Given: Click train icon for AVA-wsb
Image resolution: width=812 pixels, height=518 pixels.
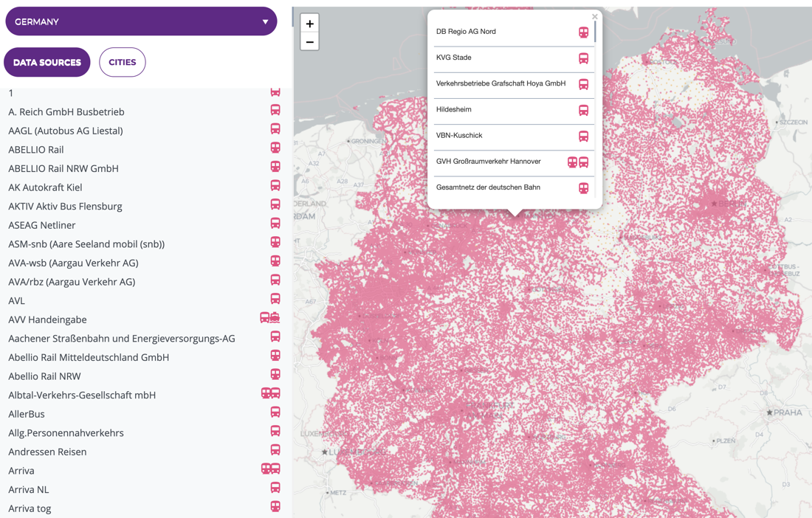Looking at the screenshot, I should tap(275, 260).
